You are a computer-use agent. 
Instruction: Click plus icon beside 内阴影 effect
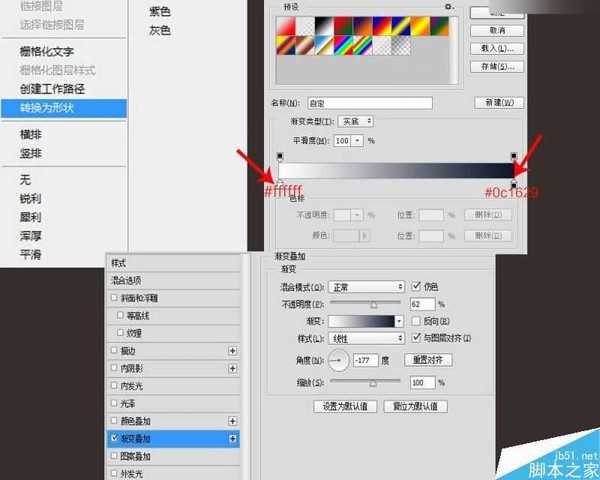click(233, 369)
